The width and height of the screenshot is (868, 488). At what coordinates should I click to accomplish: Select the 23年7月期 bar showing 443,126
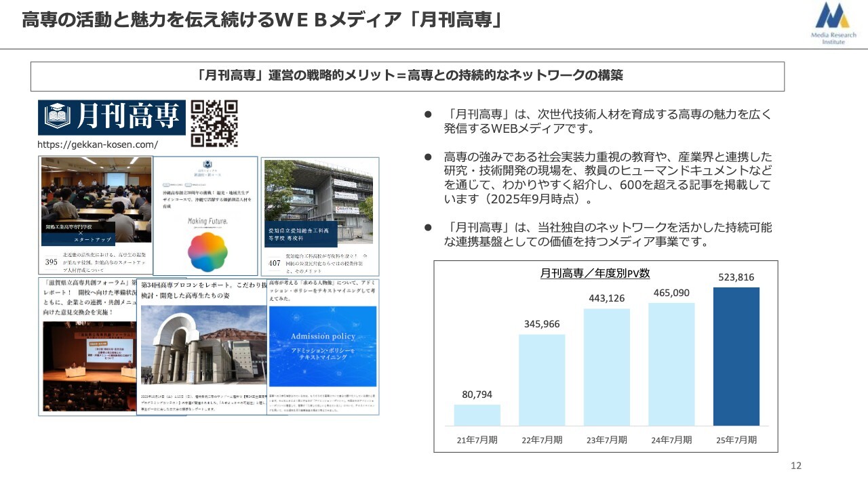[x=606, y=367]
